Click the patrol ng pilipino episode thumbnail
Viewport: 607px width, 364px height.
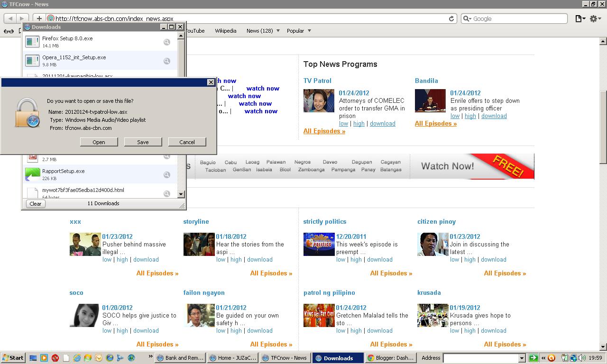click(x=319, y=316)
